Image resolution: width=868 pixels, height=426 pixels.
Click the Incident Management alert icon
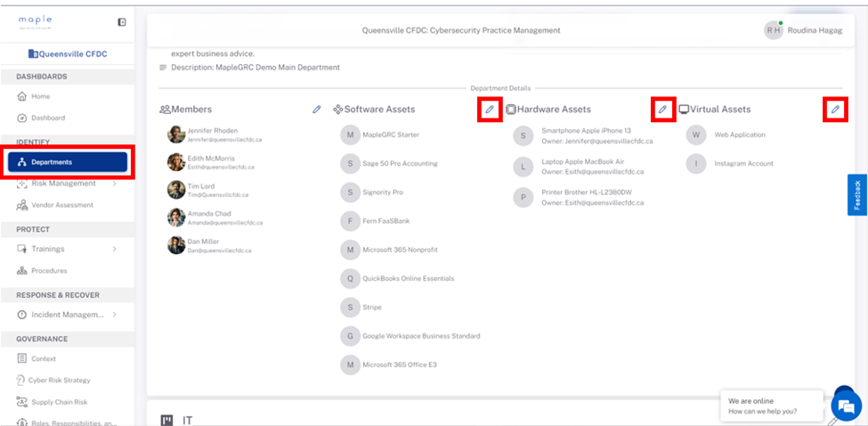point(21,315)
